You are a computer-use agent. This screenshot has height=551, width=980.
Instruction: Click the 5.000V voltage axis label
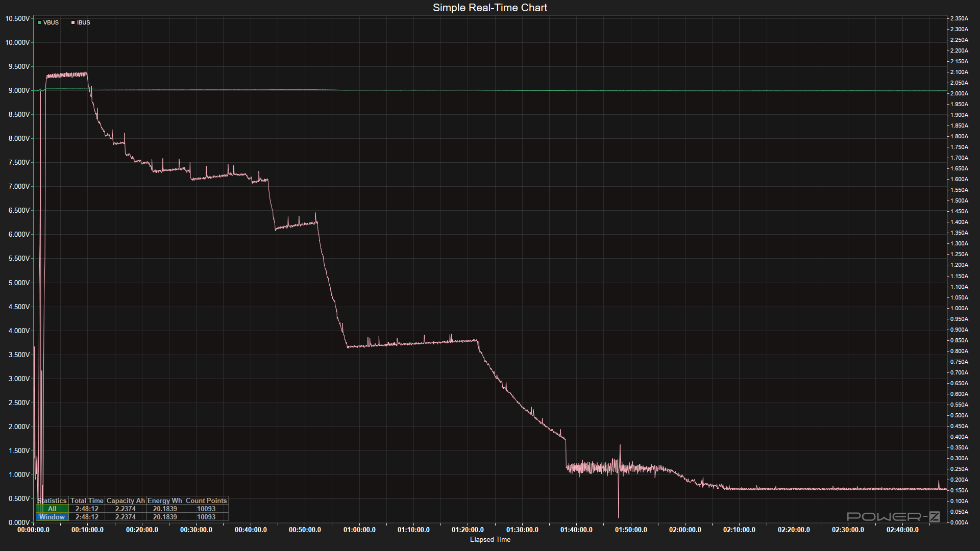pos(19,283)
